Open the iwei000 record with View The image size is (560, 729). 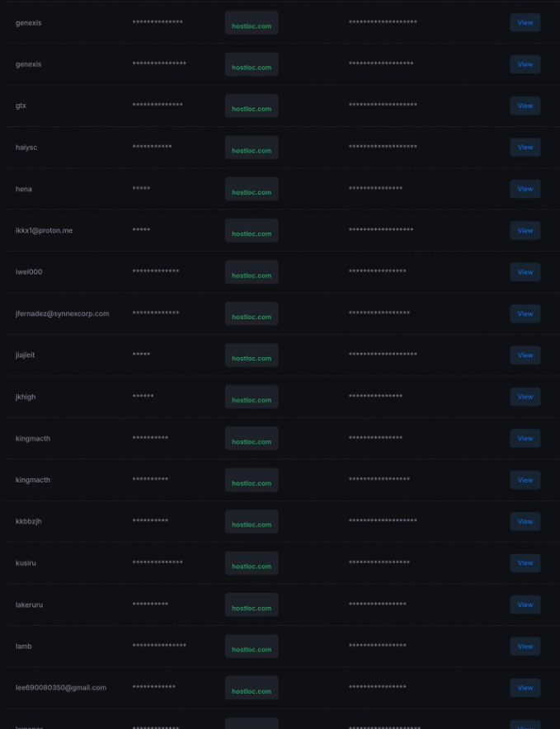pyautogui.click(x=525, y=272)
